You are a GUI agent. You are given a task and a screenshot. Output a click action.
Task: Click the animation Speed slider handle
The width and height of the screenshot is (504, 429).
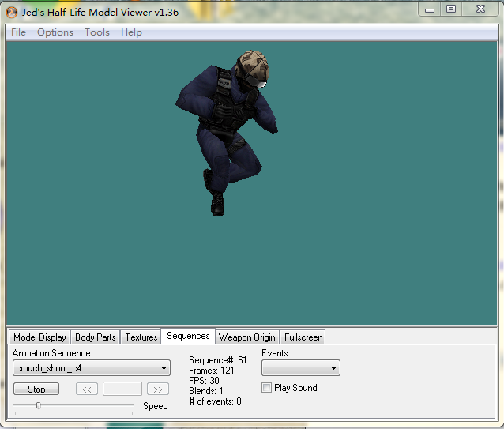[38, 405]
